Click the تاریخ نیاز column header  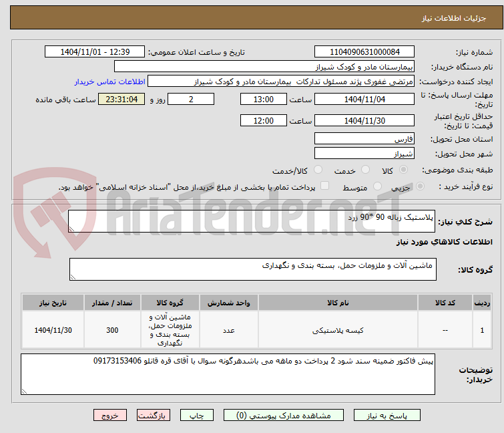point(53,303)
